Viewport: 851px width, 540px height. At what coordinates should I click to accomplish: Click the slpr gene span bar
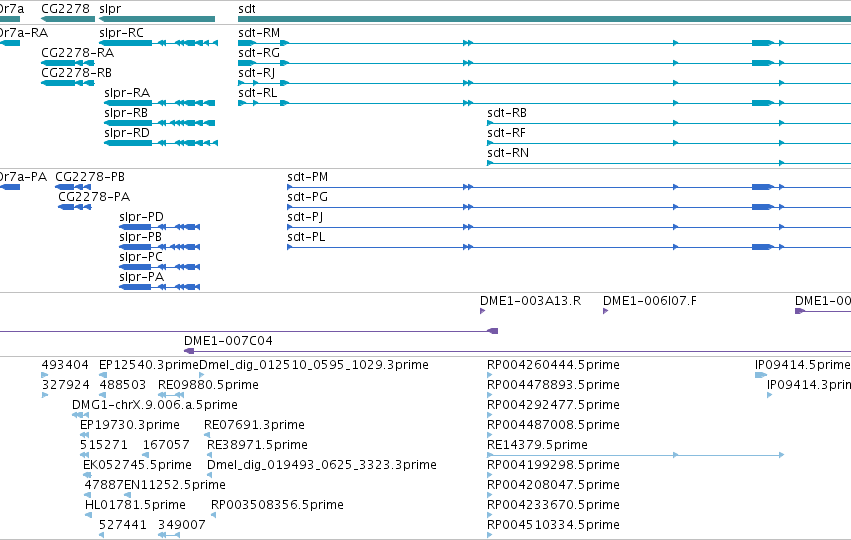tap(157, 19)
